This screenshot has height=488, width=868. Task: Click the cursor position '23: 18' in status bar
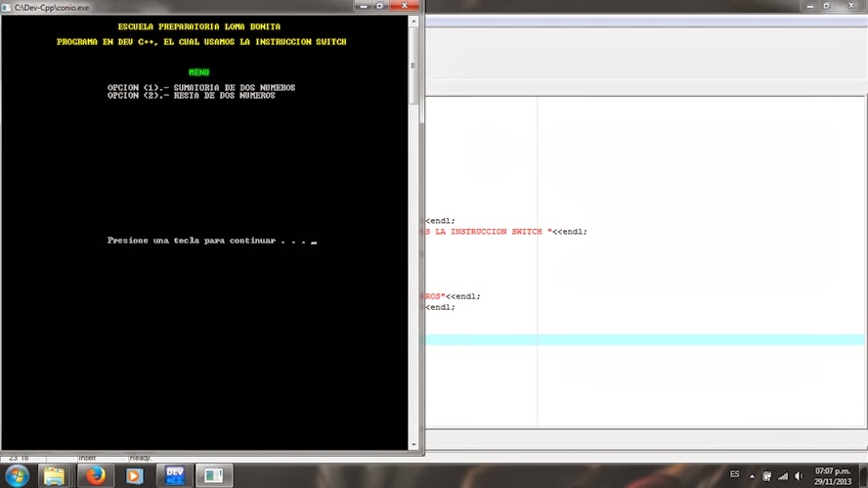19,458
